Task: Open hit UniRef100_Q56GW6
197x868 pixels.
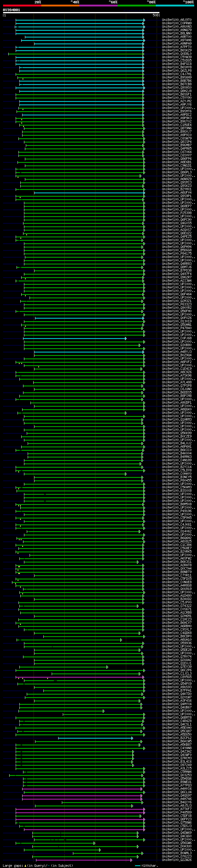Action: tap(177, 843)
